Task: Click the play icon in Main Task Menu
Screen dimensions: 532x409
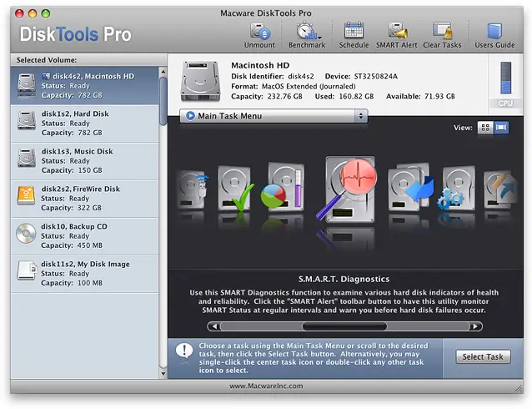Action: [190, 116]
